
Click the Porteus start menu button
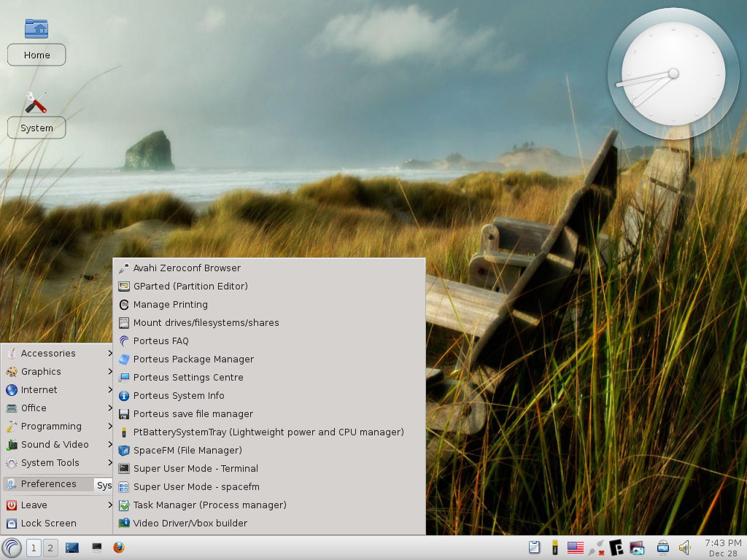tap(12, 548)
